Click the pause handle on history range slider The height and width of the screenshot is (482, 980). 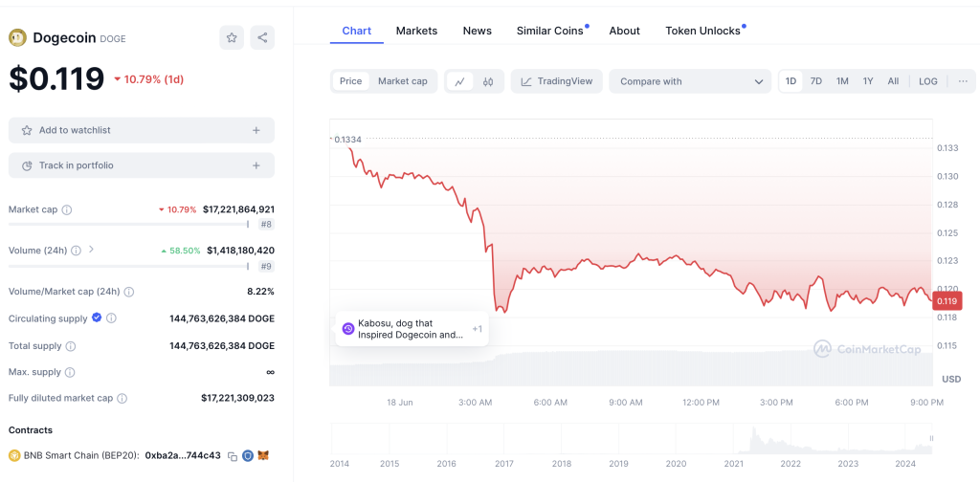pos(930,439)
